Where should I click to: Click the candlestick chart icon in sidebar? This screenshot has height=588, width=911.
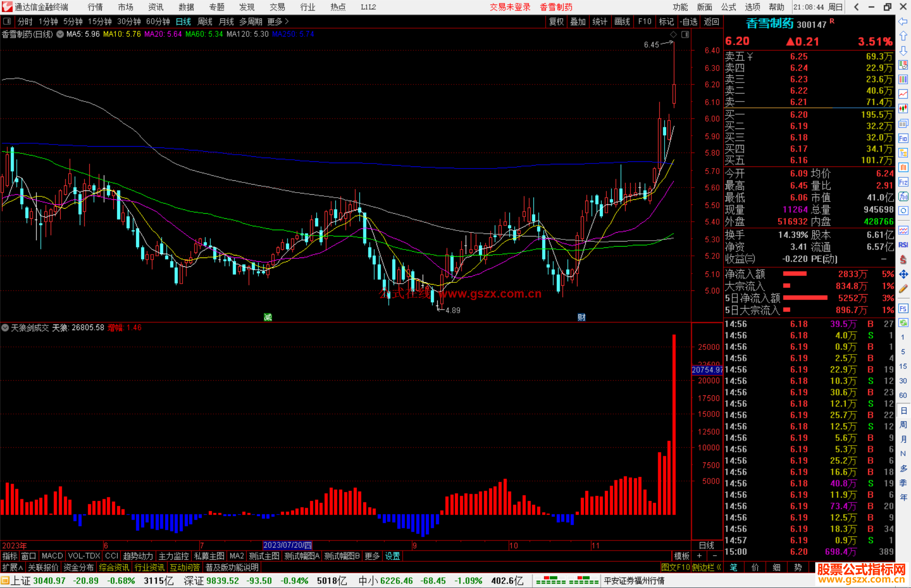tap(903, 109)
